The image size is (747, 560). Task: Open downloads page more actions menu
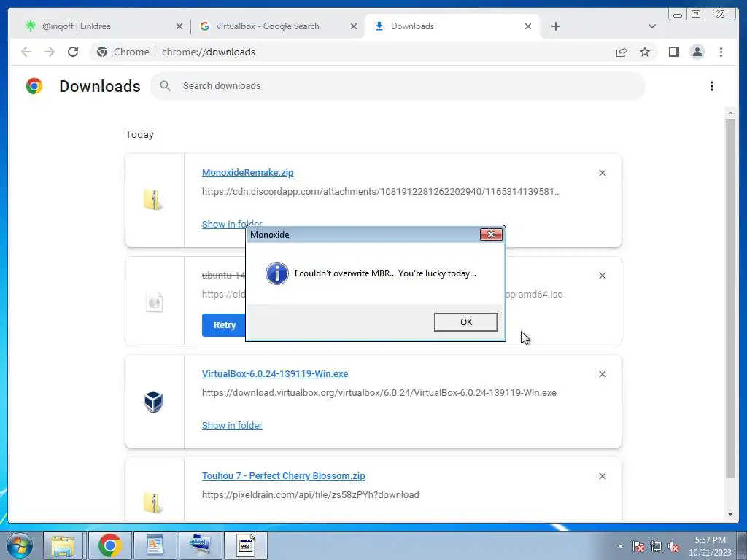point(712,86)
